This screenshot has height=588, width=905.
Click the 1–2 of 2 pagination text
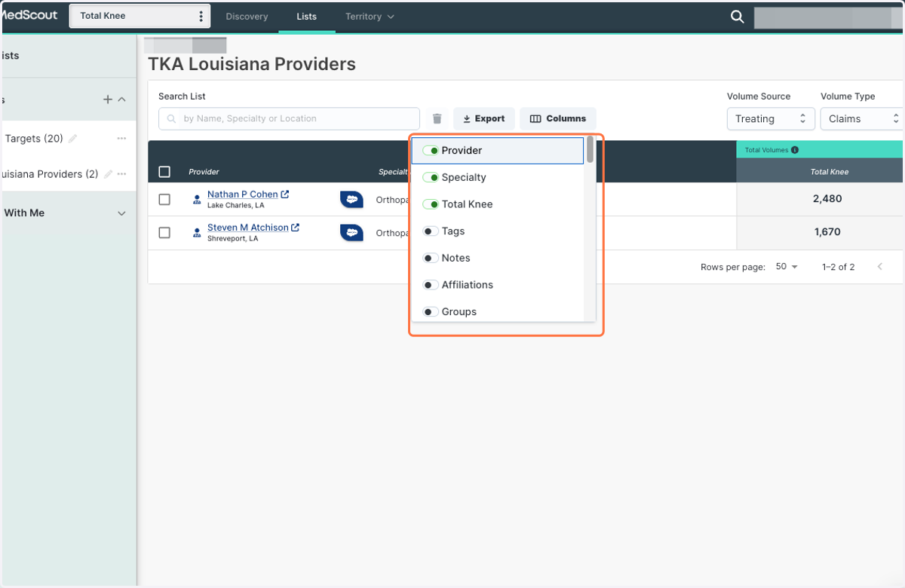click(838, 267)
